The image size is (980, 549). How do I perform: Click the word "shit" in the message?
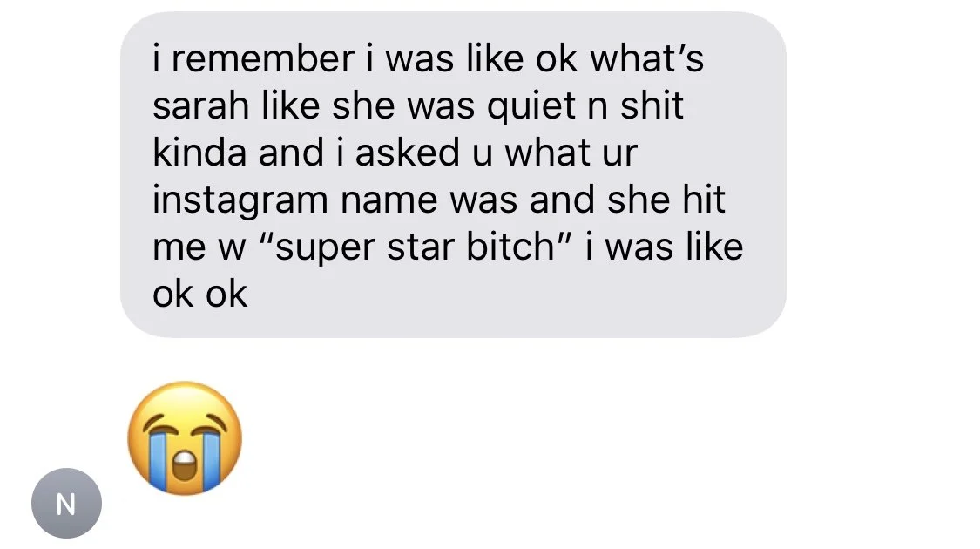pyautogui.click(x=652, y=105)
